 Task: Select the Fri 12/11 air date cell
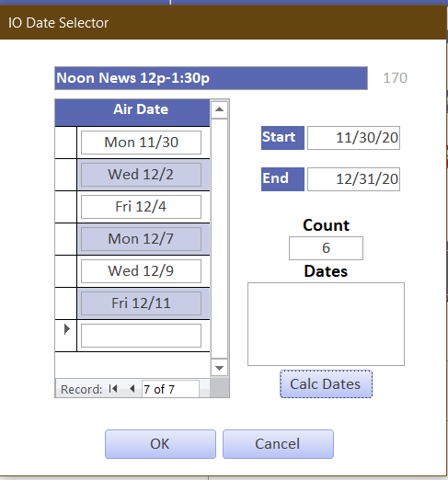click(141, 303)
